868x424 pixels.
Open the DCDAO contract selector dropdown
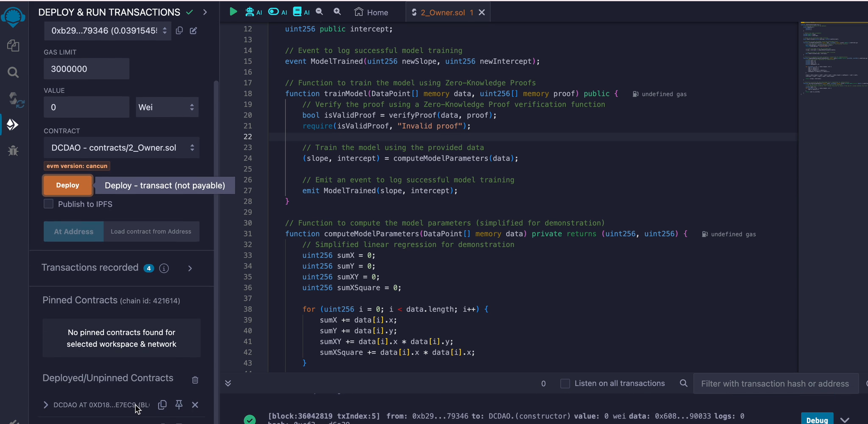(x=121, y=148)
